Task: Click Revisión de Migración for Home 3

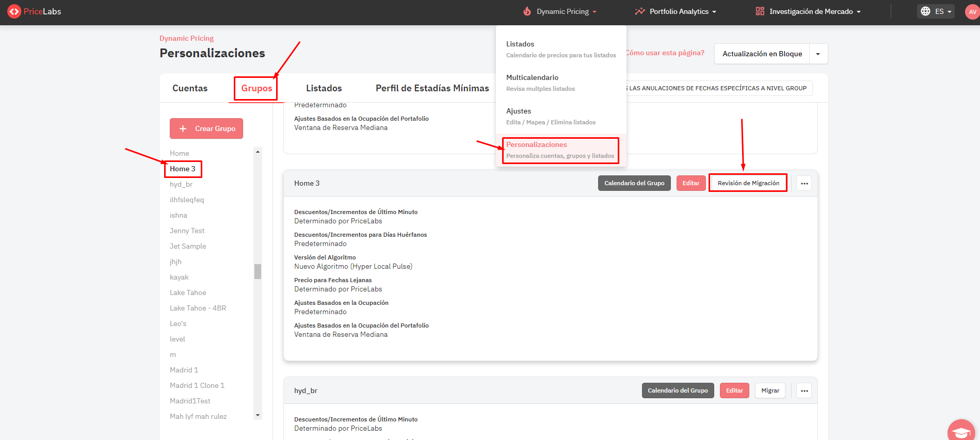Action: pos(748,183)
